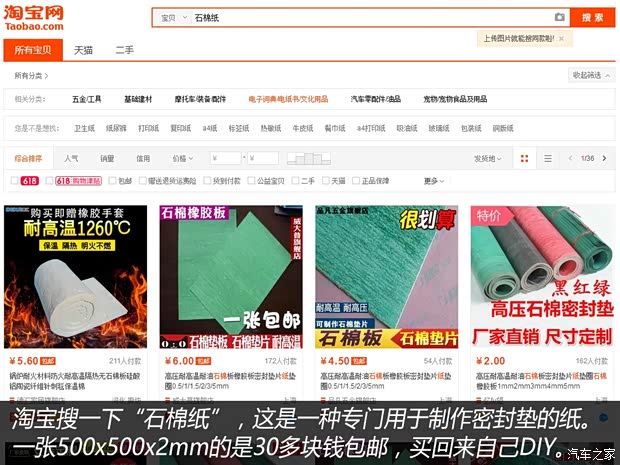Tick the 618购物津贴 checkbox
Image resolution: width=620 pixels, height=465 pixels.
(49, 181)
